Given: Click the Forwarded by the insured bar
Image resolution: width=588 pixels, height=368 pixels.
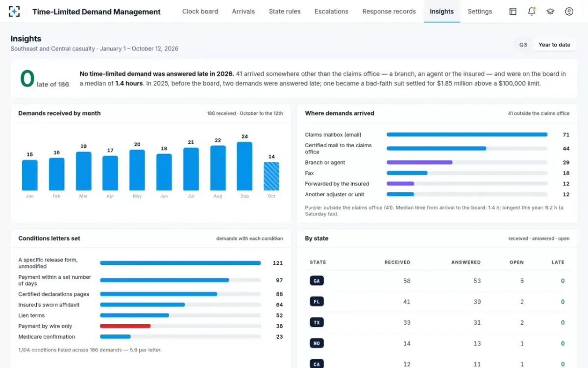Looking at the screenshot, I should point(400,184).
